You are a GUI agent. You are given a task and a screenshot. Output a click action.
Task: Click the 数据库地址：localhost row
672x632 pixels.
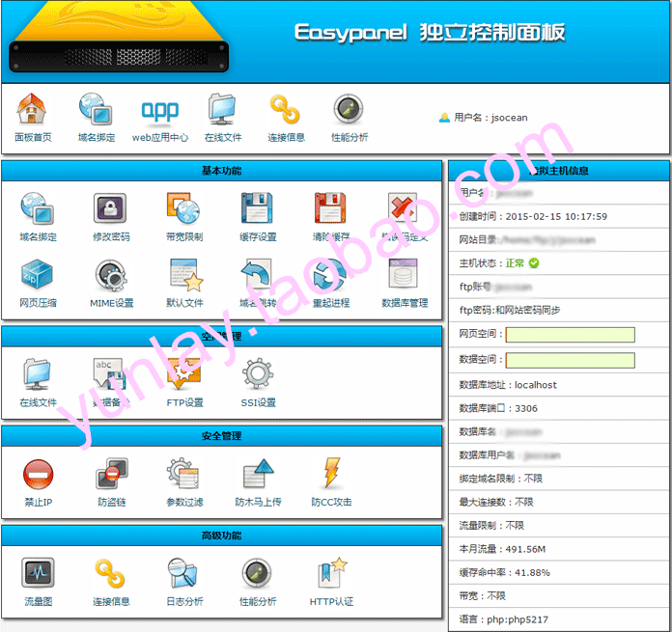(559, 385)
